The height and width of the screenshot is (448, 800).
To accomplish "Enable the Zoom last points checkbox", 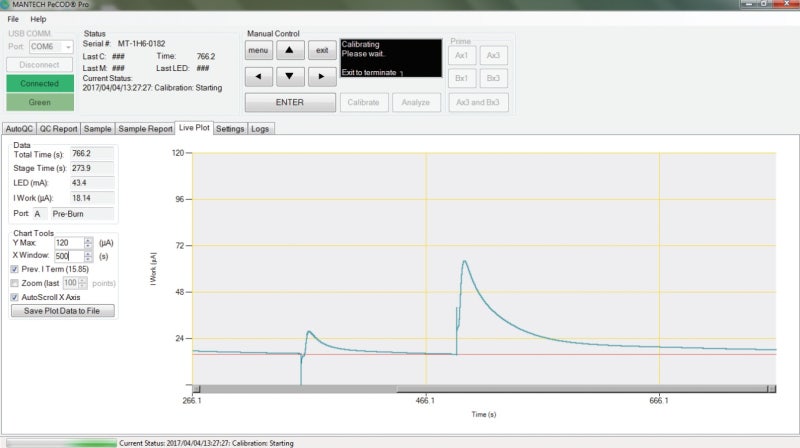I will [15, 283].
